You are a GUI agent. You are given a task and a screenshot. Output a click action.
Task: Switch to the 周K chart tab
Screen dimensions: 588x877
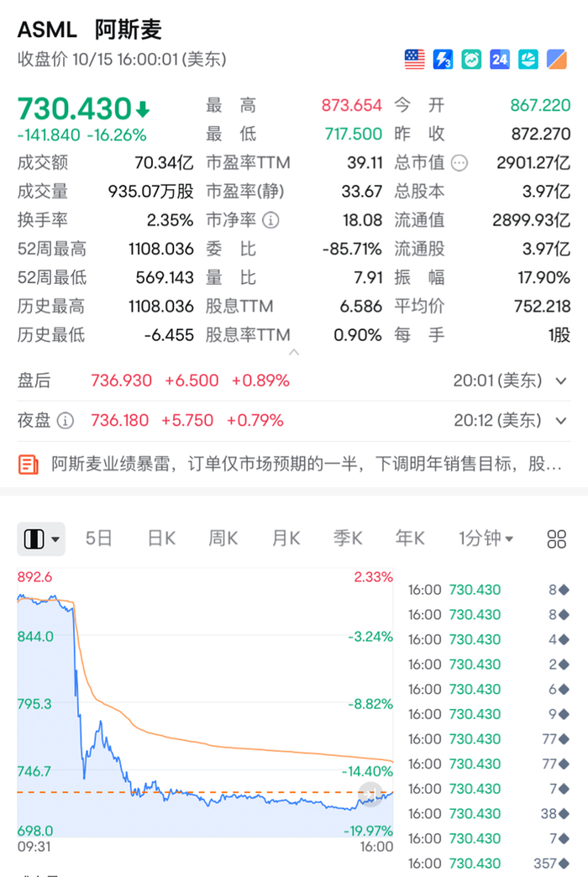223,538
